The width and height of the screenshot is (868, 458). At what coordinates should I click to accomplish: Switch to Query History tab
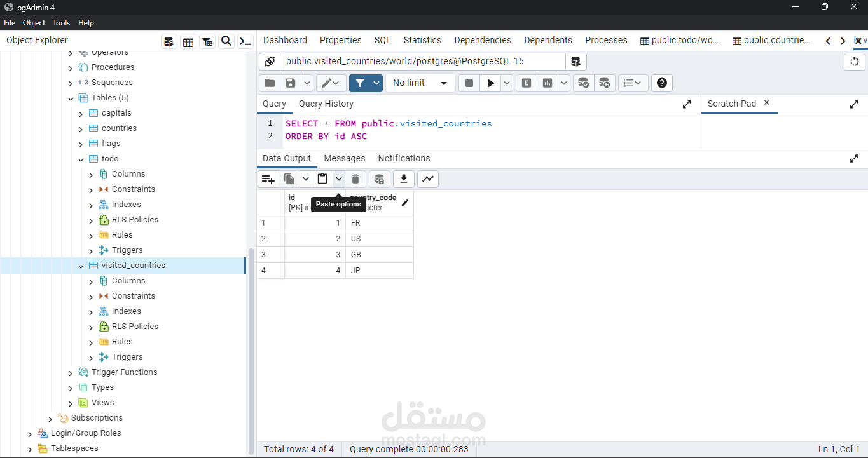[326, 104]
